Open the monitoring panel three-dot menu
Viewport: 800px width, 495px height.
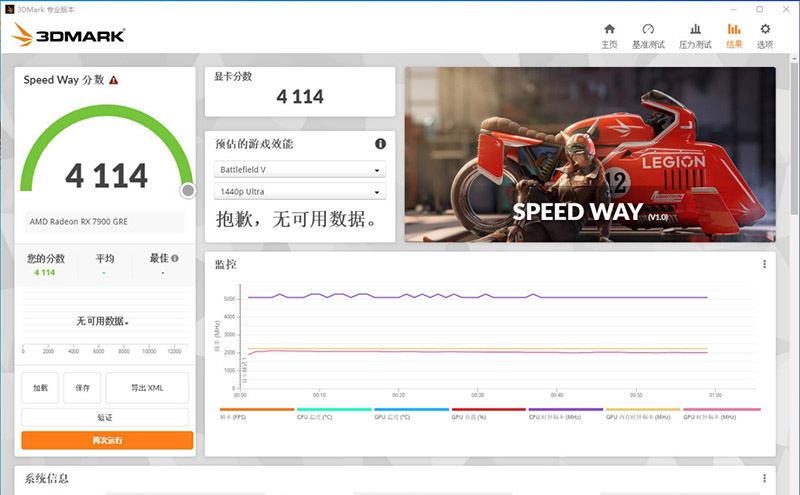click(x=764, y=264)
